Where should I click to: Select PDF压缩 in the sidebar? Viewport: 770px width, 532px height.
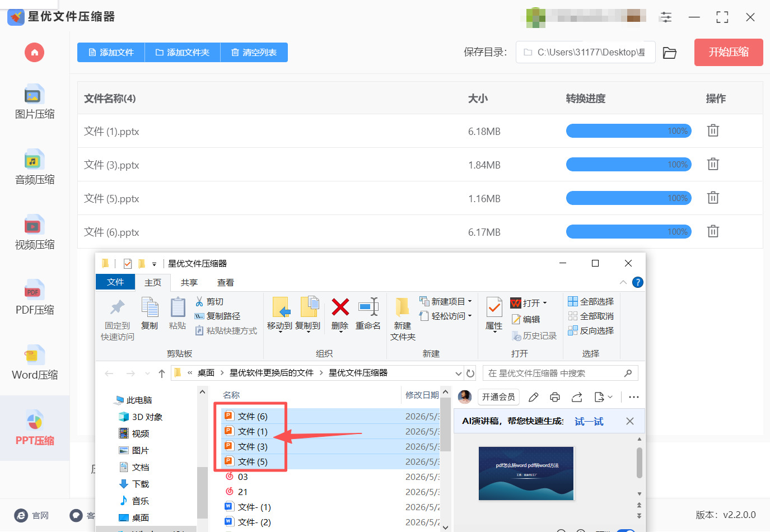click(35, 298)
